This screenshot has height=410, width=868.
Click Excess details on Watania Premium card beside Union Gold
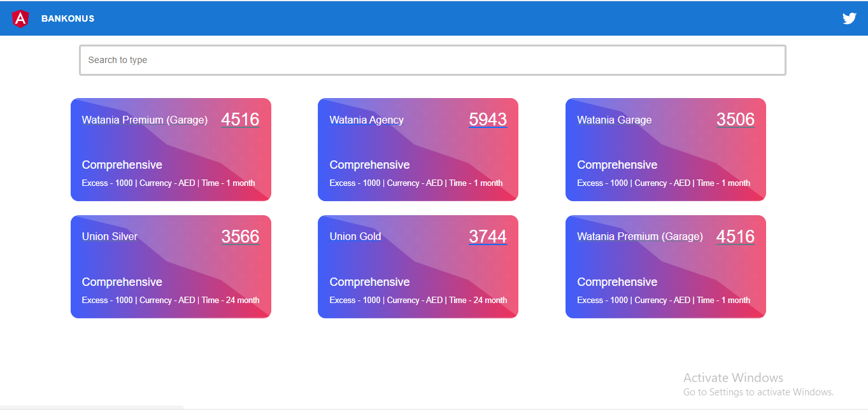tap(664, 300)
